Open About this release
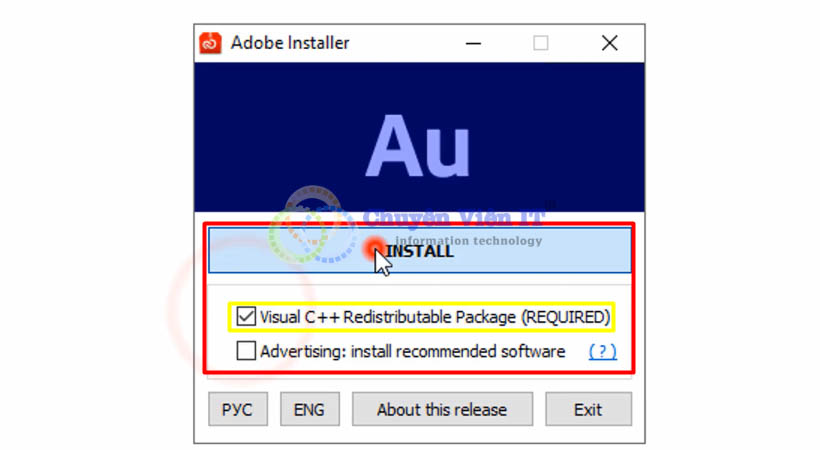The height and width of the screenshot is (450, 820). [442, 409]
